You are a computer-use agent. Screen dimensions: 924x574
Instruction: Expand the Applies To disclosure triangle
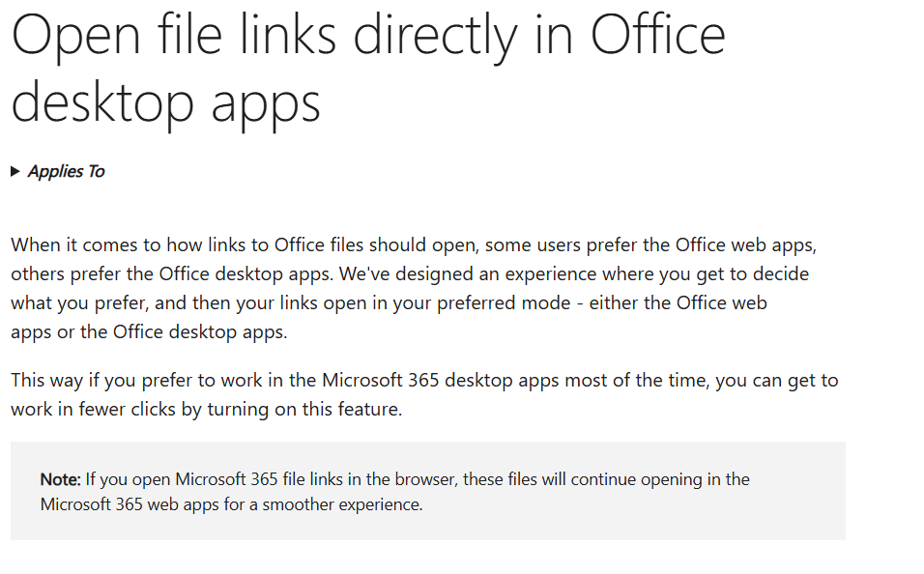point(15,172)
